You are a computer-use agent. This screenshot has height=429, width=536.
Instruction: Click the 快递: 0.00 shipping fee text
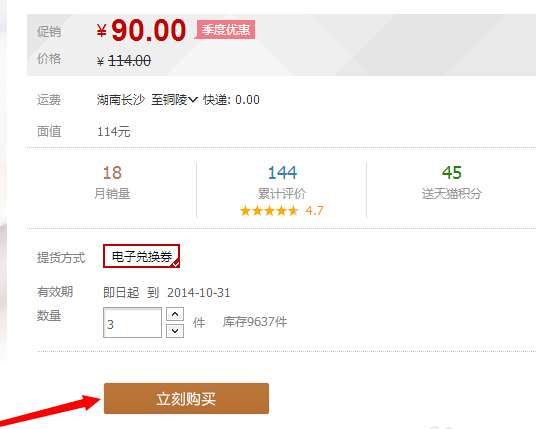(x=231, y=100)
